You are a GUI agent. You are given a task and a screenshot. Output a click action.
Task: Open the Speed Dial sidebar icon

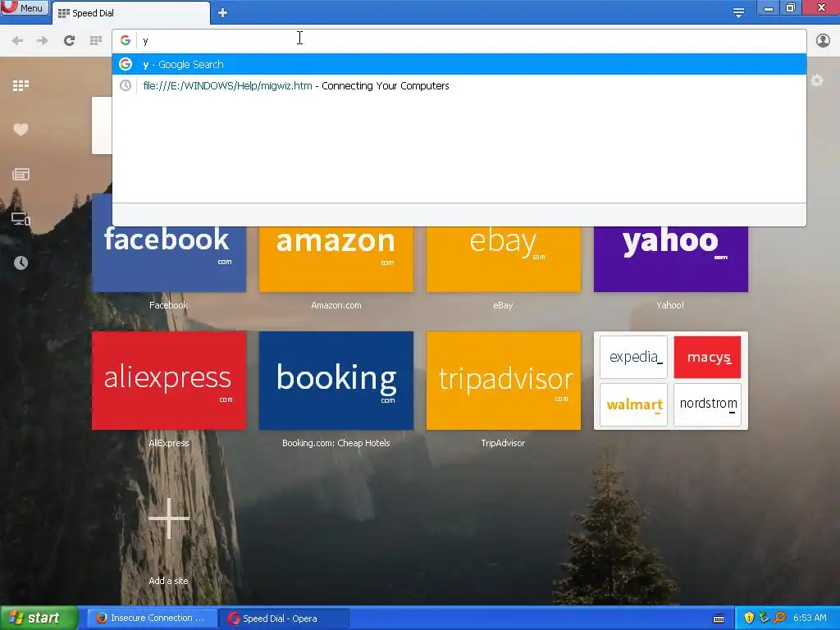[x=21, y=85]
